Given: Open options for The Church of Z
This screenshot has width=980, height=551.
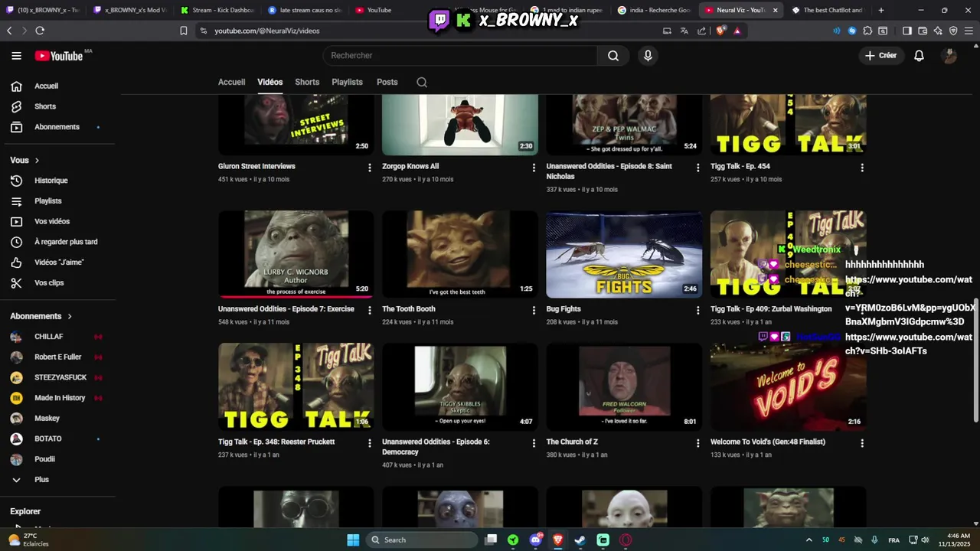Looking at the screenshot, I should pyautogui.click(x=697, y=443).
